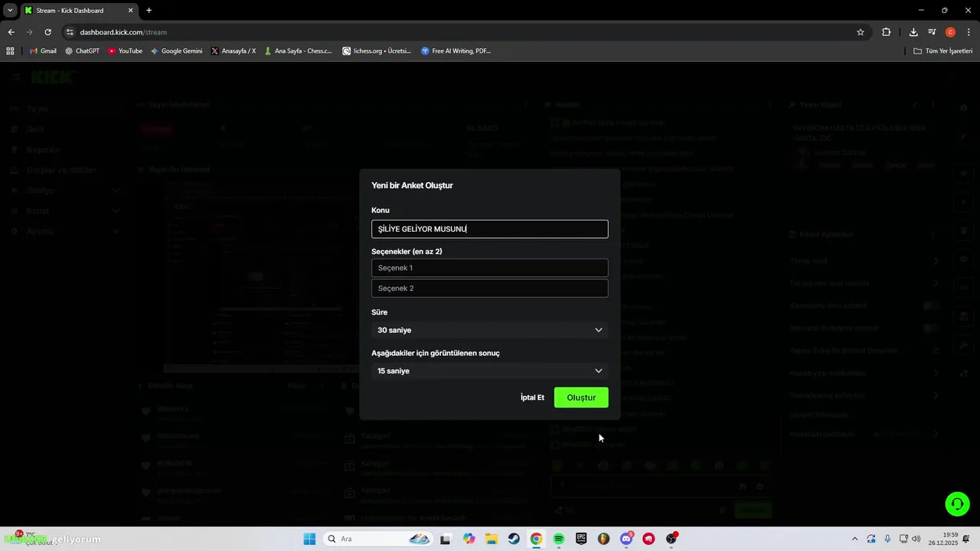Open Discord from the taskbar
This screenshot has width=980, height=551.
point(626,539)
